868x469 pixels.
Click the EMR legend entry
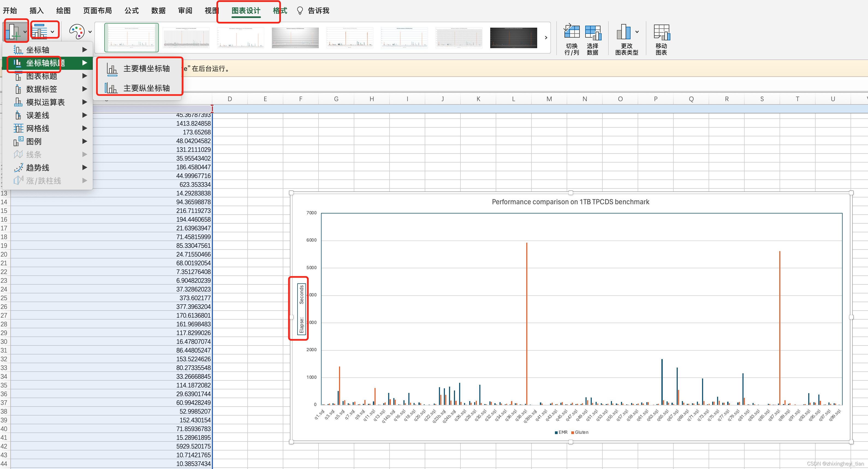tap(561, 432)
